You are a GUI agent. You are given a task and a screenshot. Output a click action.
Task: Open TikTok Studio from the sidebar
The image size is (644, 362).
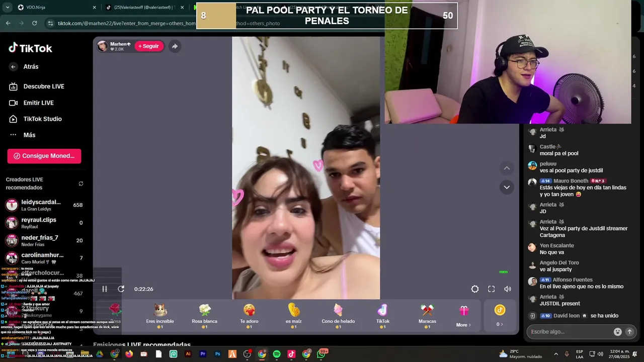(36, 119)
